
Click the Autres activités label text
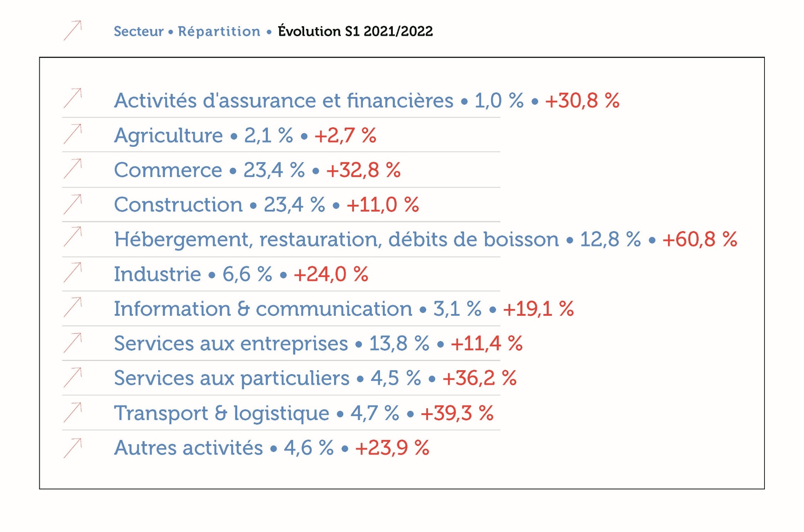coord(188,448)
